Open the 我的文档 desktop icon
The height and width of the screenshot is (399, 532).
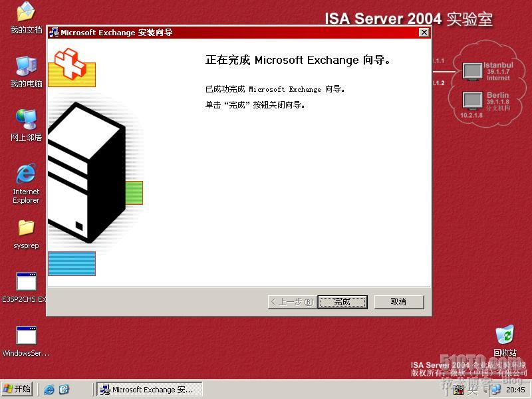[26, 18]
